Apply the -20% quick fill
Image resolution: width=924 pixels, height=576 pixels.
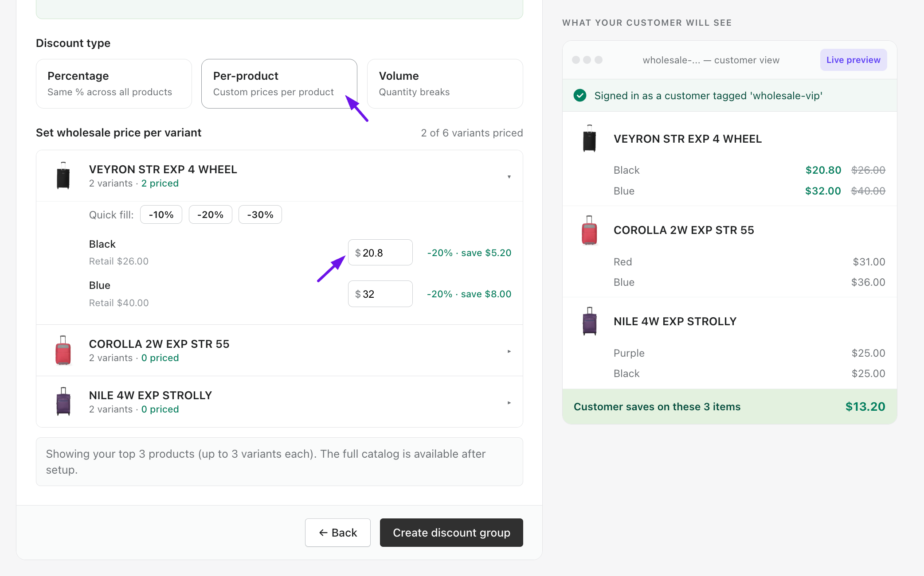point(210,215)
